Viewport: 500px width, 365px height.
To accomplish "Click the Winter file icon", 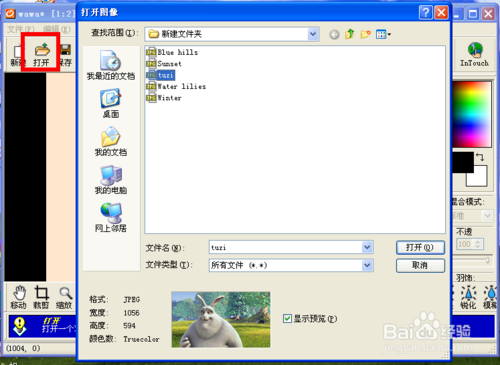I will coord(151,98).
